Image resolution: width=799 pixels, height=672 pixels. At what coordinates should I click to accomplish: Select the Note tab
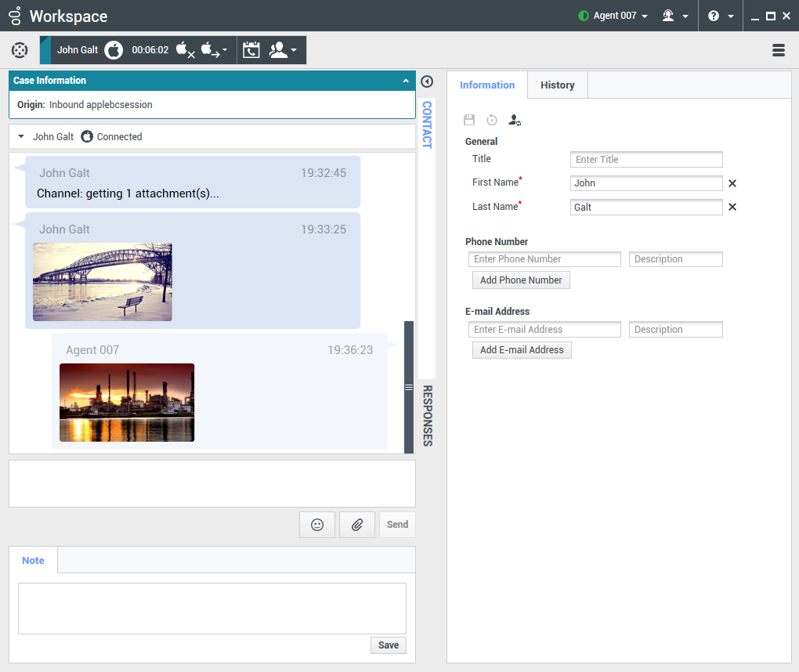(x=33, y=560)
